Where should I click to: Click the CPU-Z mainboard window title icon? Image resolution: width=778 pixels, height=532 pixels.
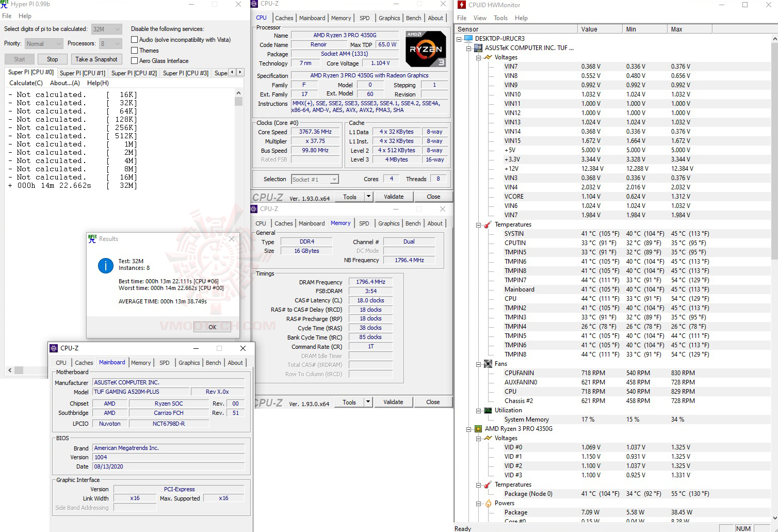point(54,348)
